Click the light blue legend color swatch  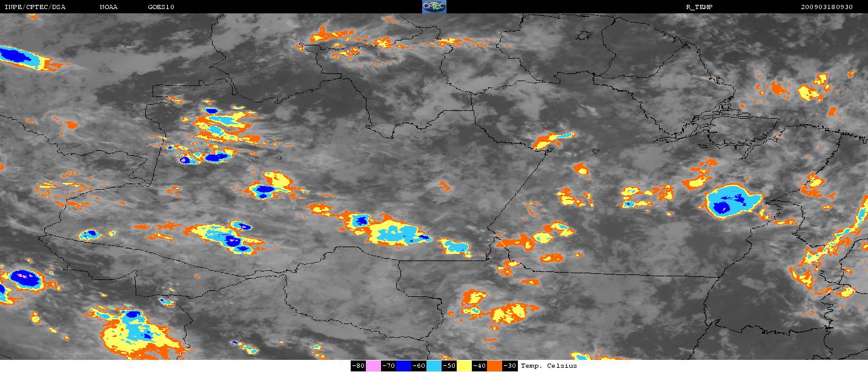(x=434, y=366)
